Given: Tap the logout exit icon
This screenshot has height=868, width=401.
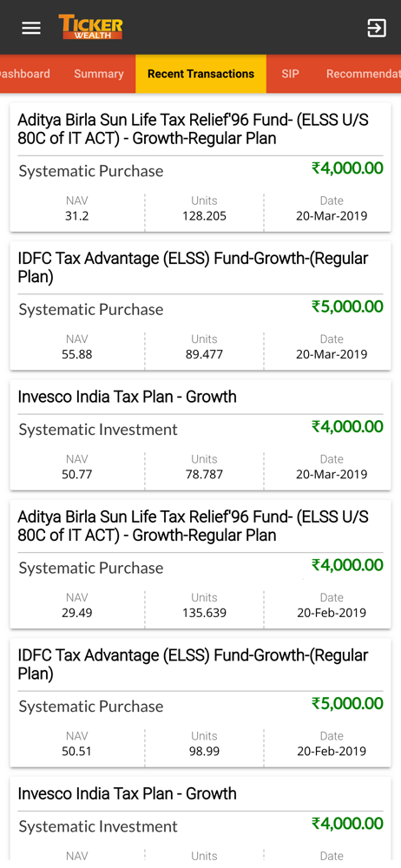Looking at the screenshot, I should pos(377,28).
